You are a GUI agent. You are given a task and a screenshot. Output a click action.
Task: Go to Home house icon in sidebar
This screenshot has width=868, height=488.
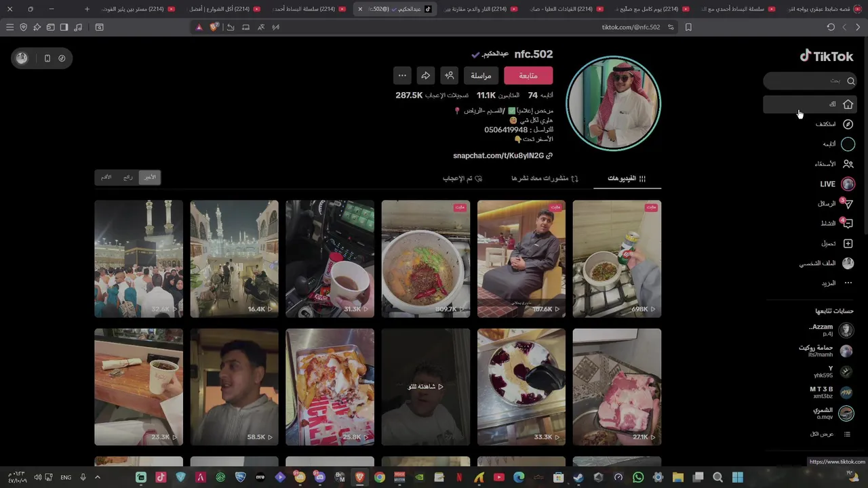click(x=848, y=104)
